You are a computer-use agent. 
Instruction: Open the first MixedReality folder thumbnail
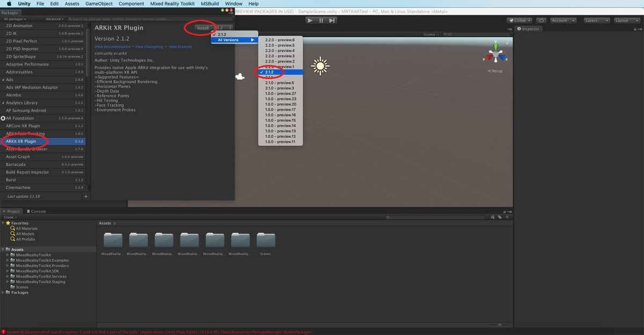coord(113,240)
